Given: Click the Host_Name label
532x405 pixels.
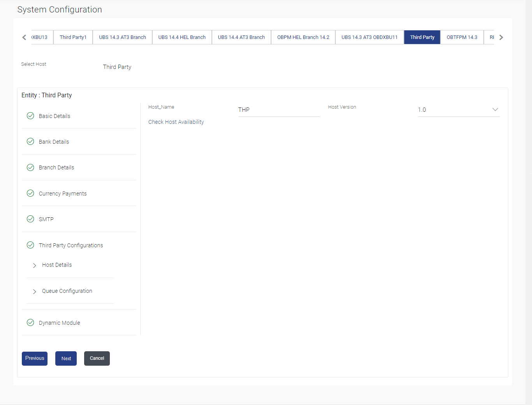Looking at the screenshot, I should [161, 107].
